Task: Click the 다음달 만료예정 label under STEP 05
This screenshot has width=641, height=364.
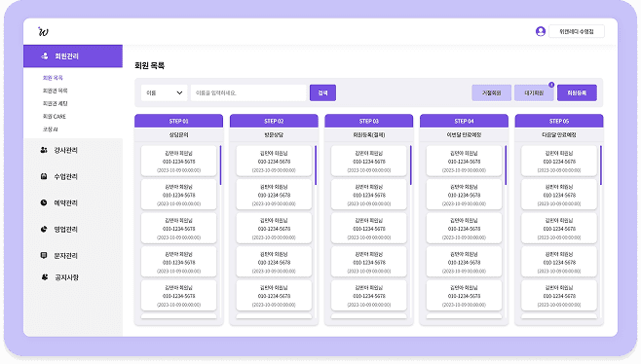Action: pyautogui.click(x=559, y=135)
